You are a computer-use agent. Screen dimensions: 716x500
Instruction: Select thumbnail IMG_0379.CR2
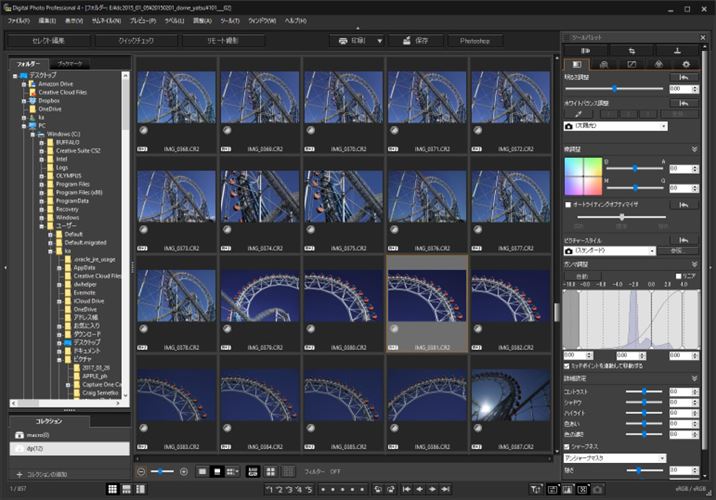coord(260,304)
